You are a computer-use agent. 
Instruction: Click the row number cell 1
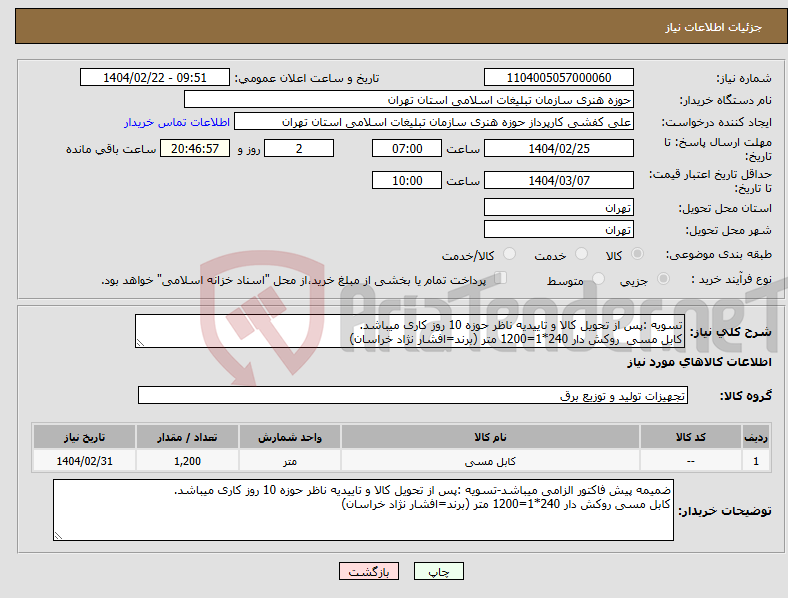pos(756,461)
